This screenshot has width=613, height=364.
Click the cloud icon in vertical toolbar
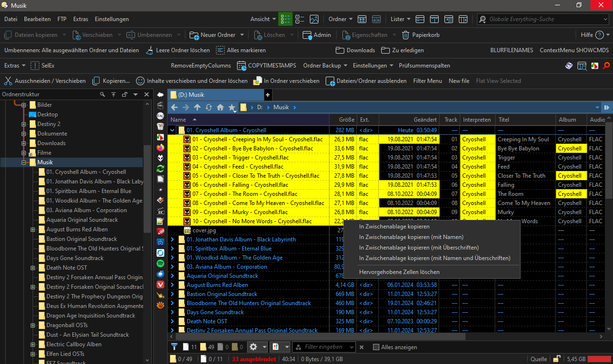coord(160,95)
